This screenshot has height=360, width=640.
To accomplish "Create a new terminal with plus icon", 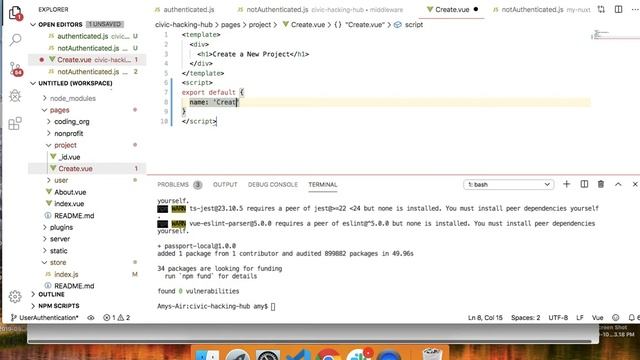I will pos(567,184).
